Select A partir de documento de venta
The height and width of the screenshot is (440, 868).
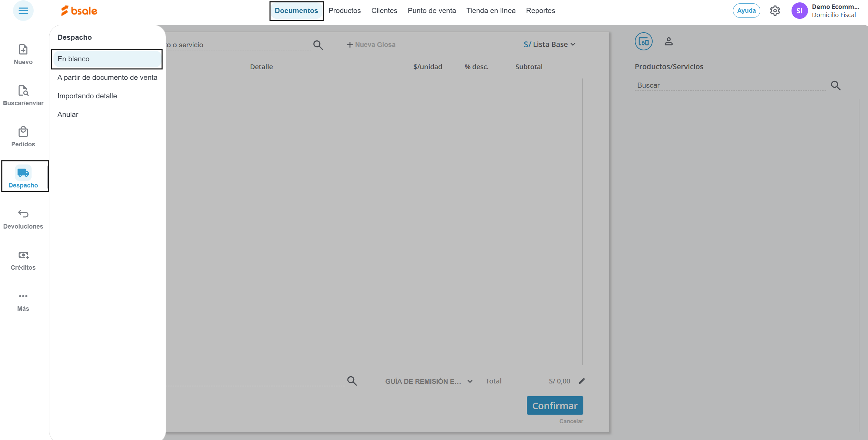click(107, 77)
